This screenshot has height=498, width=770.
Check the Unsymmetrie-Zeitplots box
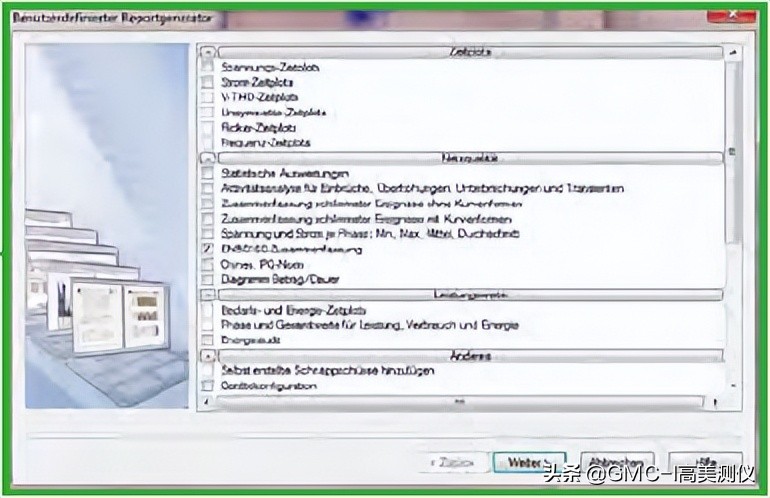208,112
